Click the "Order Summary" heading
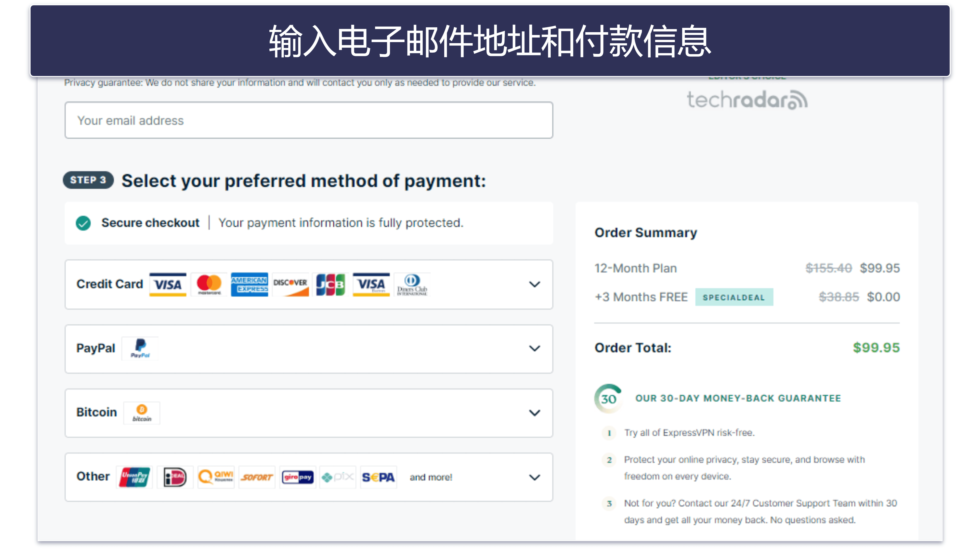 click(x=646, y=233)
